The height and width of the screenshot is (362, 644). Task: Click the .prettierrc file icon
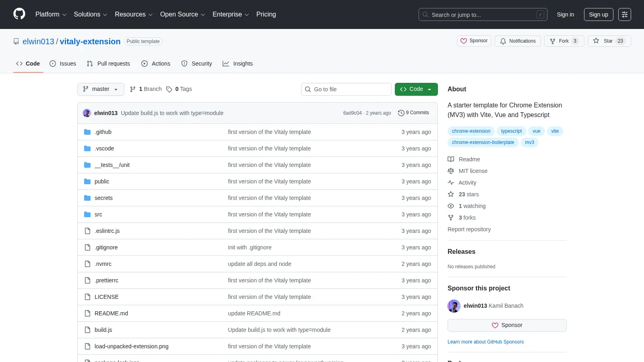tap(87, 280)
